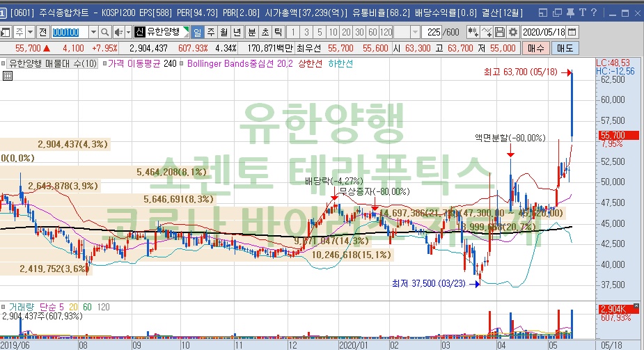Click the 매도 sell button
Image resolution: width=644 pixels, height=350 pixels.
565,49
